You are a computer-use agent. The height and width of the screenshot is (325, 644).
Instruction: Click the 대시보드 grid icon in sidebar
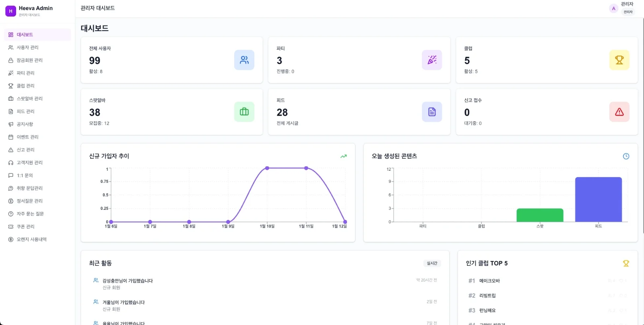coord(11,35)
